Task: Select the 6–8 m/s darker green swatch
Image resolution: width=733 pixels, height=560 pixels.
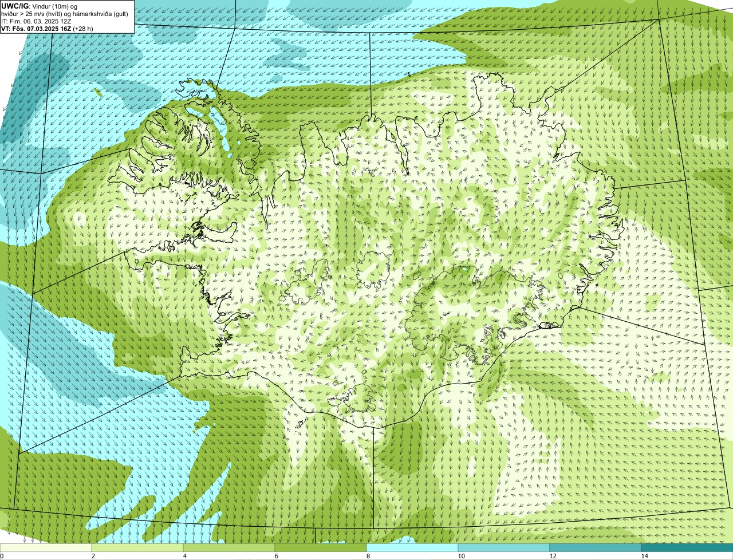Action: [321, 547]
